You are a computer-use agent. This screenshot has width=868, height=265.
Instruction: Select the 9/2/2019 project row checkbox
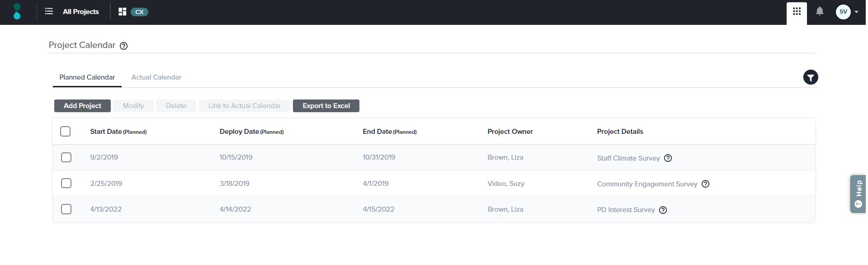click(66, 157)
